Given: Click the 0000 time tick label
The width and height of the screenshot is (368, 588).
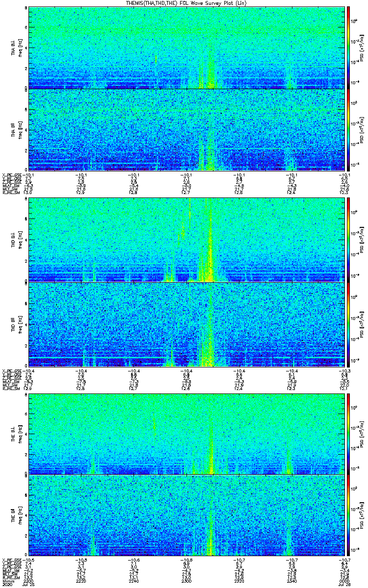Looking at the screenshot, I should click(x=344, y=580).
